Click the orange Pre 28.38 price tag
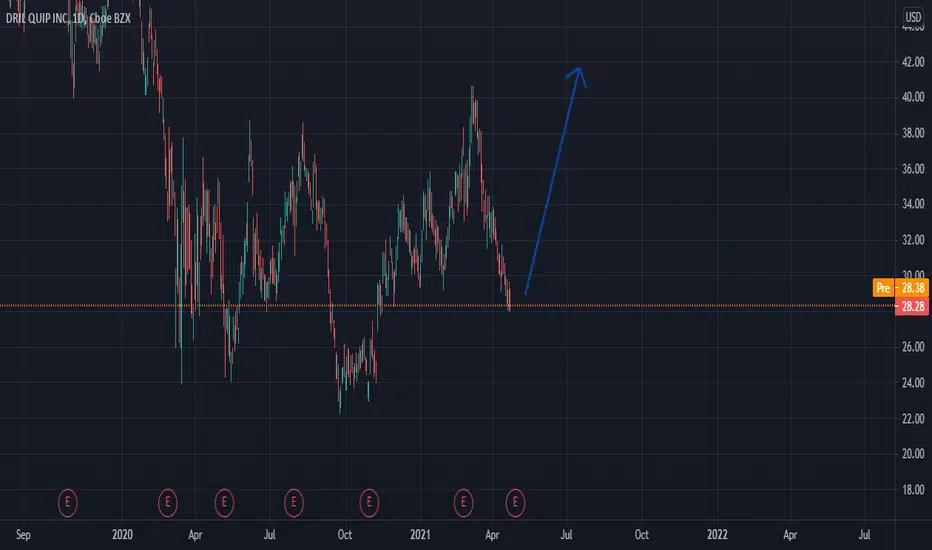This screenshot has width=932, height=550. (900, 288)
